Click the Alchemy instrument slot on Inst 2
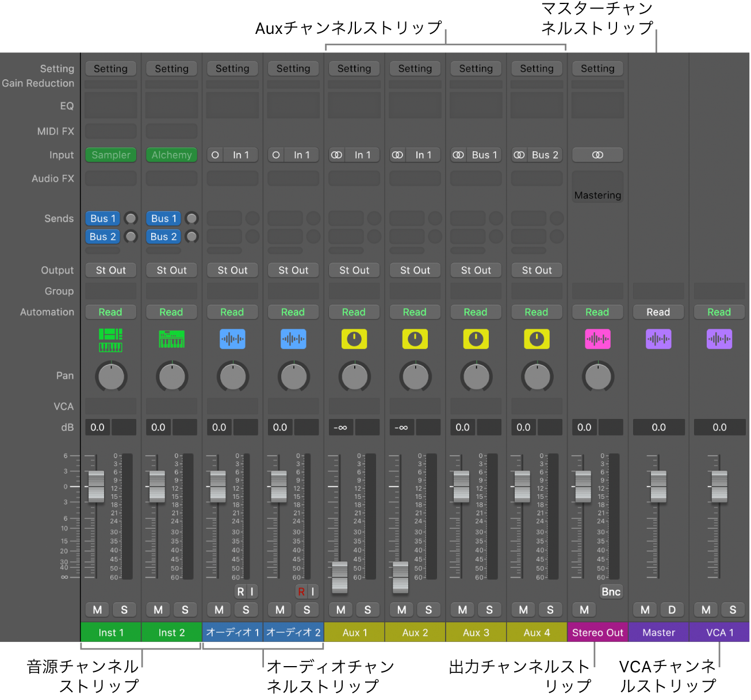The width and height of the screenshot is (751, 700). click(x=171, y=155)
